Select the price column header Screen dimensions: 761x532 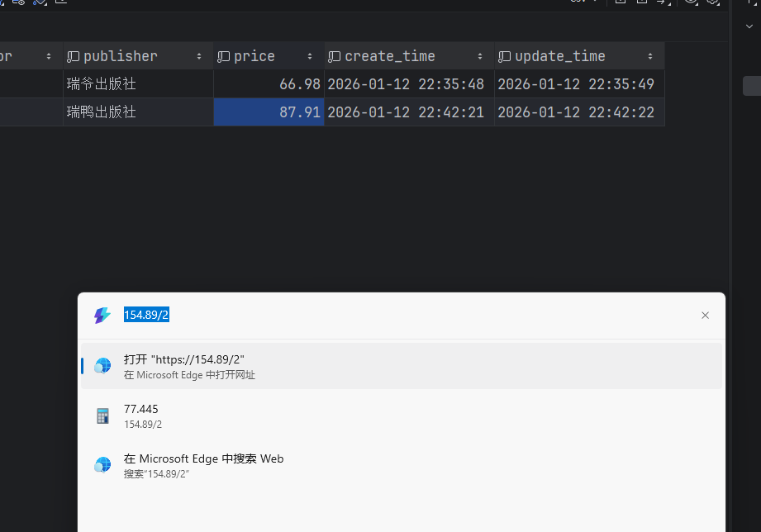pyautogui.click(x=269, y=56)
